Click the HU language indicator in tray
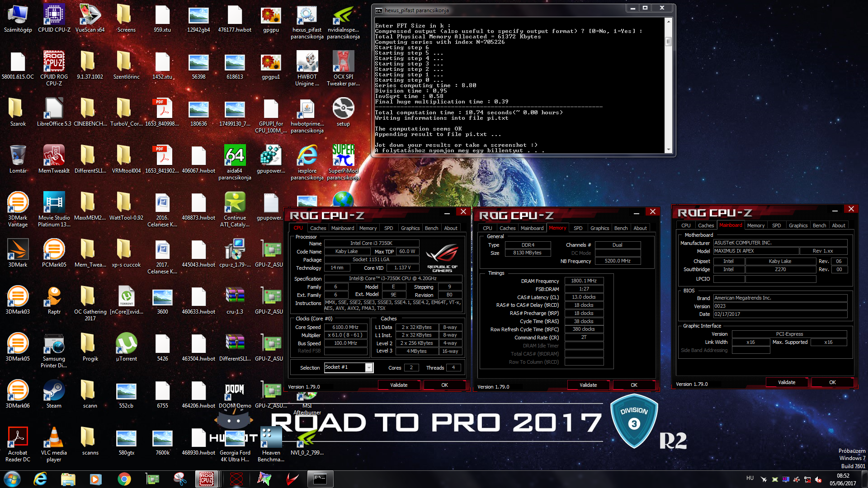 click(750, 478)
